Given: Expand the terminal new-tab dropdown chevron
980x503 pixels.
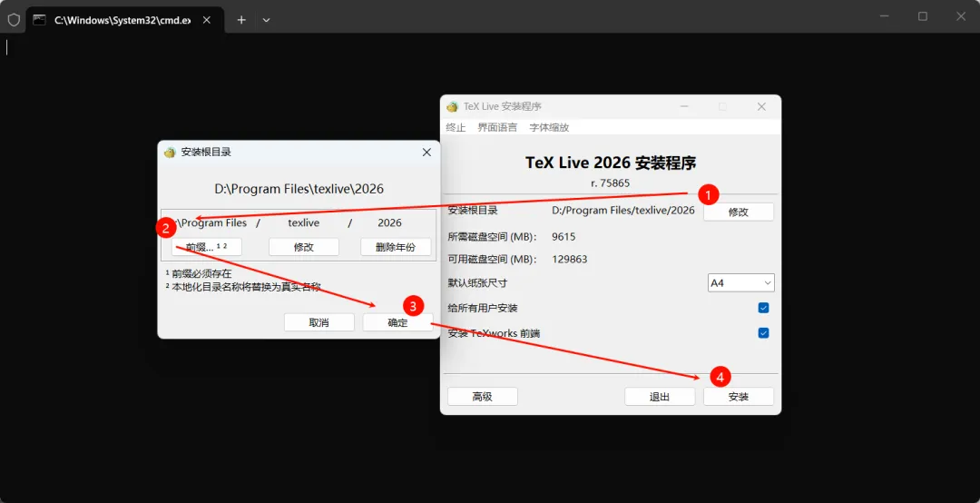Looking at the screenshot, I should click(266, 20).
